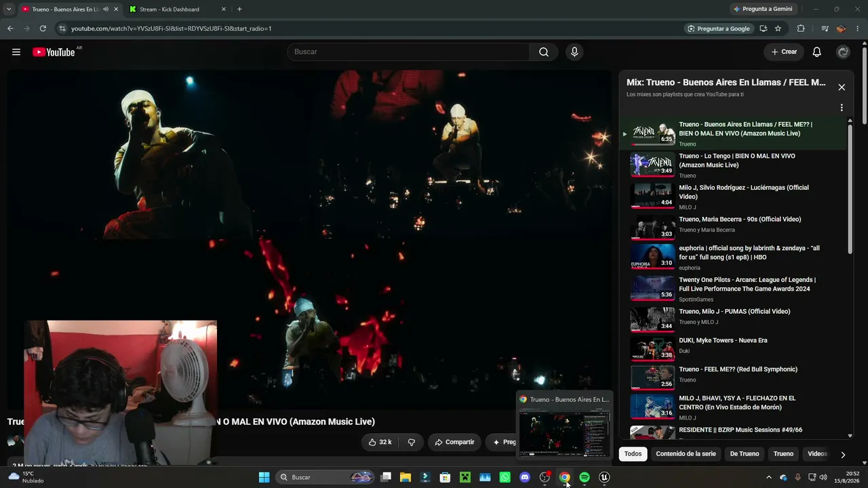
Task: Open the Windows Start menu
Action: 264,478
